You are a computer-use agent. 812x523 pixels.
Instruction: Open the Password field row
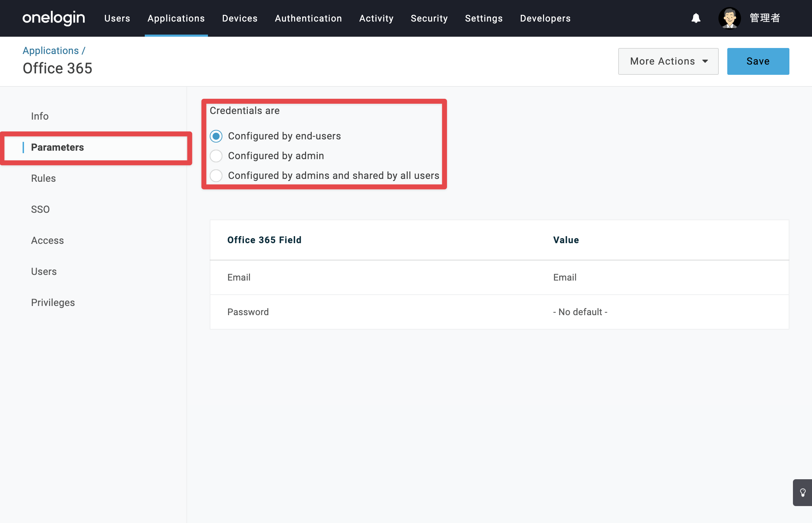pos(499,312)
